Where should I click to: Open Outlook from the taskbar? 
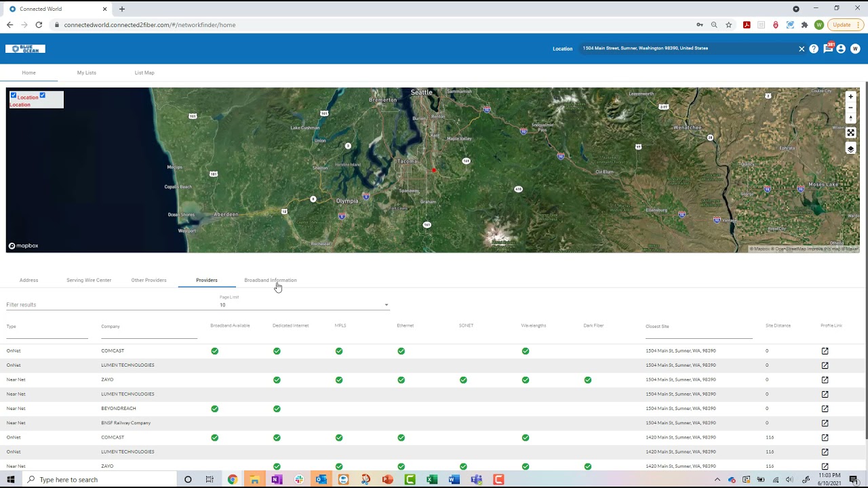coord(321,480)
